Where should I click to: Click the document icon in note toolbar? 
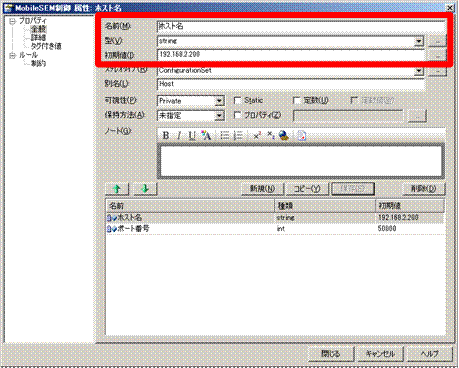[x=302, y=136]
